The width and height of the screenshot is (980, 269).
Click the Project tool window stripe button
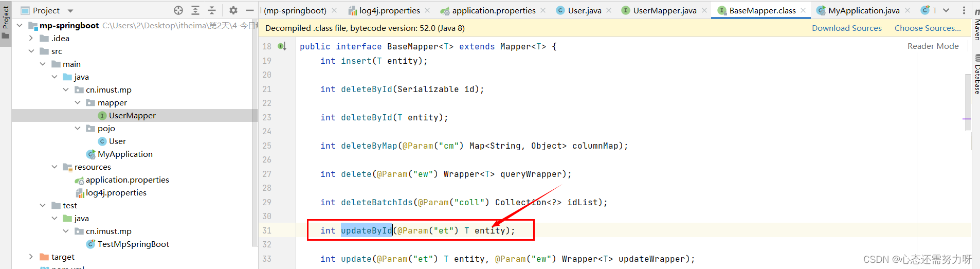pos(6,23)
